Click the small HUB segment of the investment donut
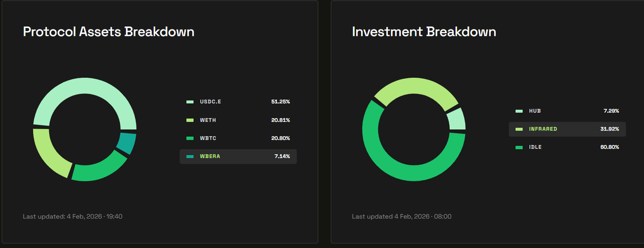This screenshot has height=248, width=644. pos(456,119)
